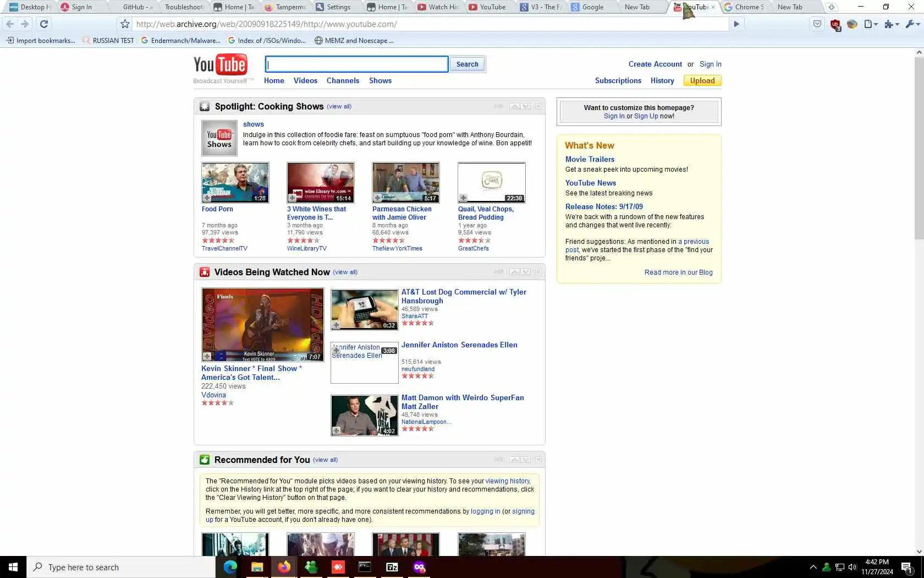Viewport: 924px width, 578px height.
Task: Open the Subscriptions link
Action: [618, 80]
